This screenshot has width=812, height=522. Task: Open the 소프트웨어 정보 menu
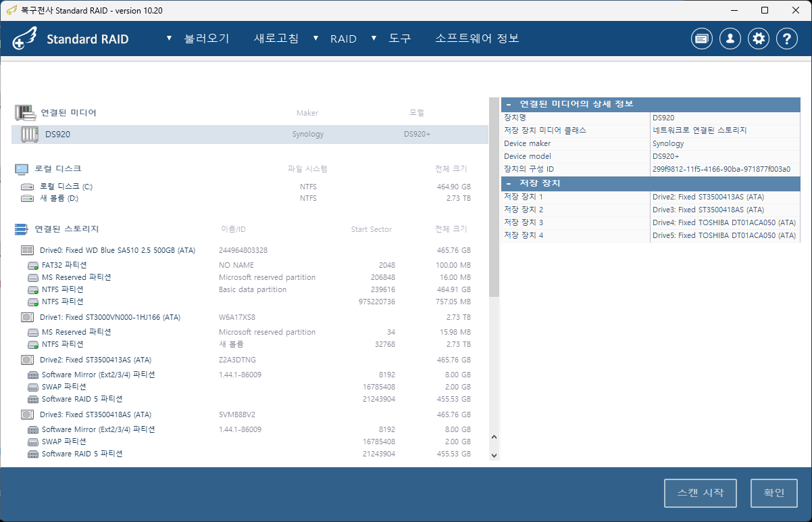pos(477,39)
